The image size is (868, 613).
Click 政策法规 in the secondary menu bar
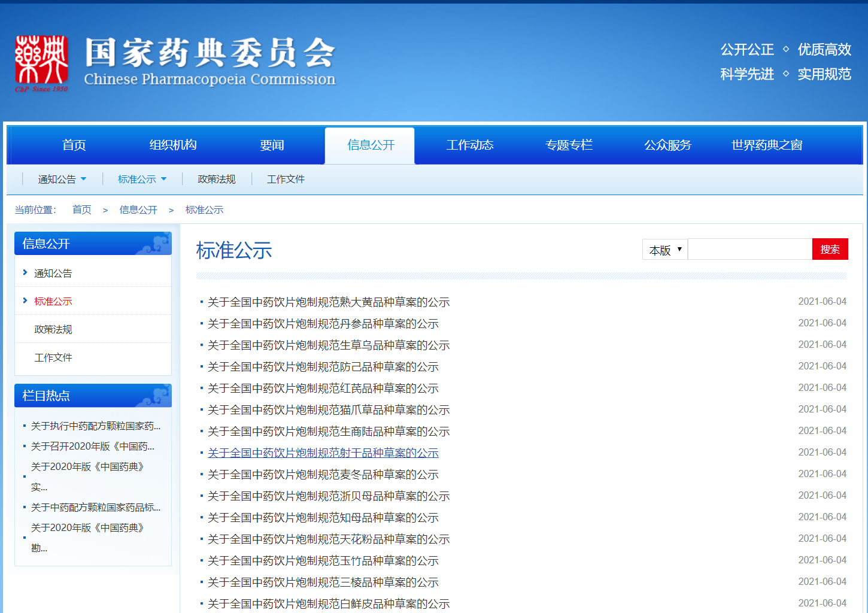point(217,179)
